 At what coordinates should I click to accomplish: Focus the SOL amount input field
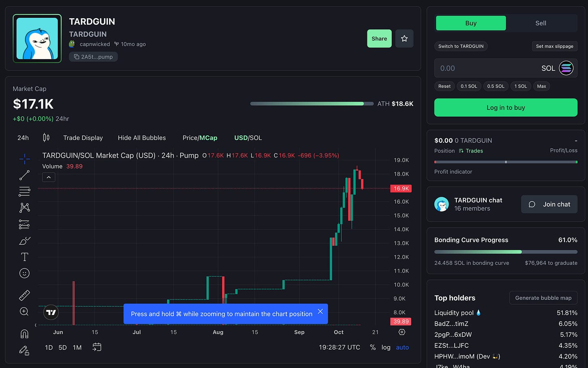pos(506,68)
